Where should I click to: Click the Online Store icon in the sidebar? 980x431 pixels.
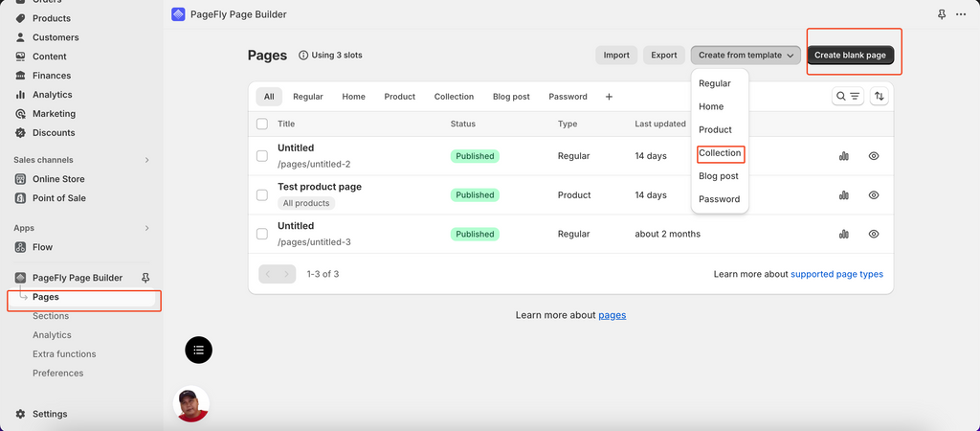click(x=21, y=179)
